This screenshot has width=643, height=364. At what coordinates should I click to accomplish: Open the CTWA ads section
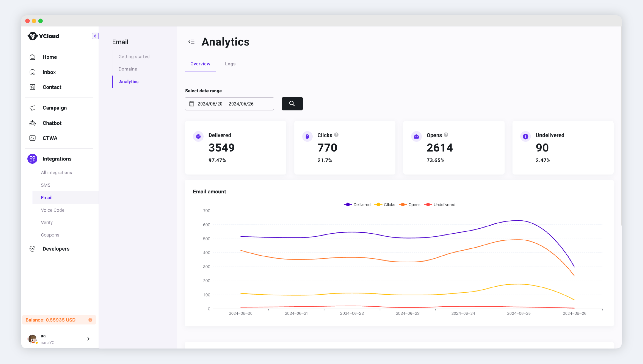[x=50, y=138]
